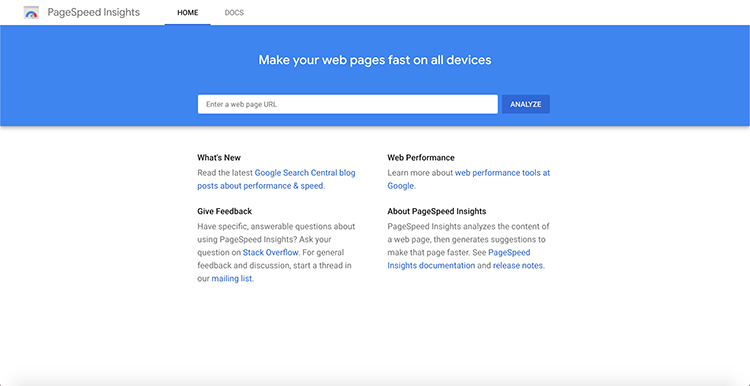Select the About PageSpeed Insights heading
750x386 pixels.
(x=437, y=211)
